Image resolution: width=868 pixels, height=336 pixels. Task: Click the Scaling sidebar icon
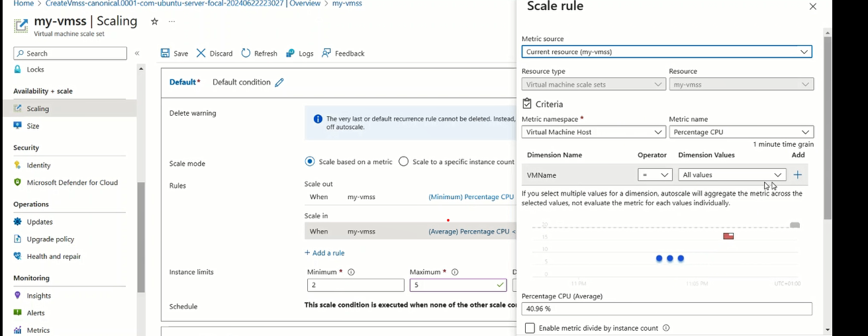click(x=18, y=108)
